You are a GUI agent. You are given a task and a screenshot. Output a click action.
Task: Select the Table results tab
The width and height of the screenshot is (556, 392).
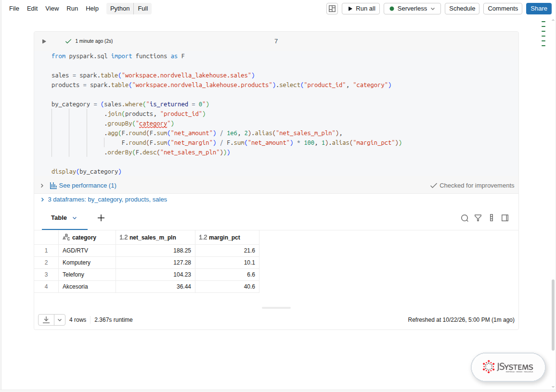tap(59, 218)
